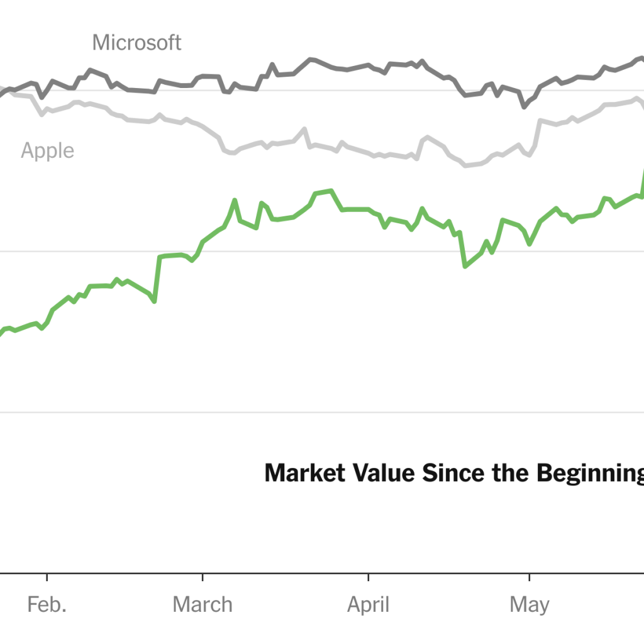Select the May axis label

click(x=530, y=606)
